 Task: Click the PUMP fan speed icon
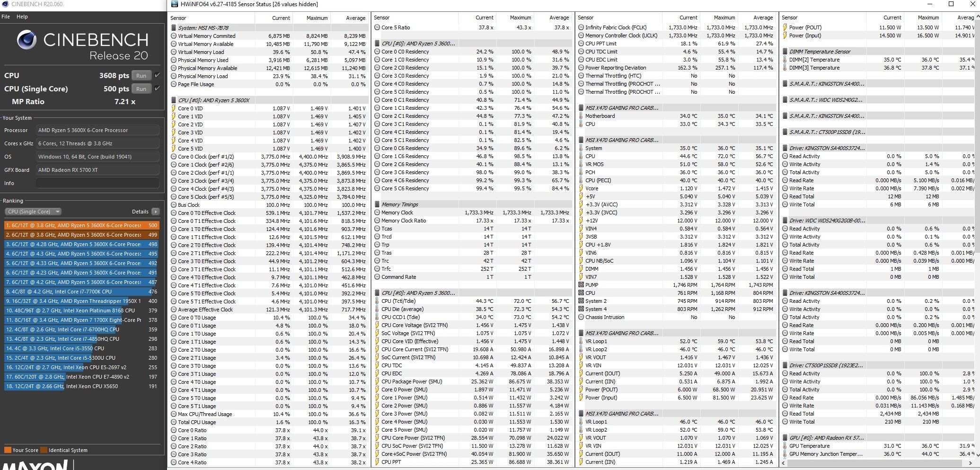(x=581, y=285)
